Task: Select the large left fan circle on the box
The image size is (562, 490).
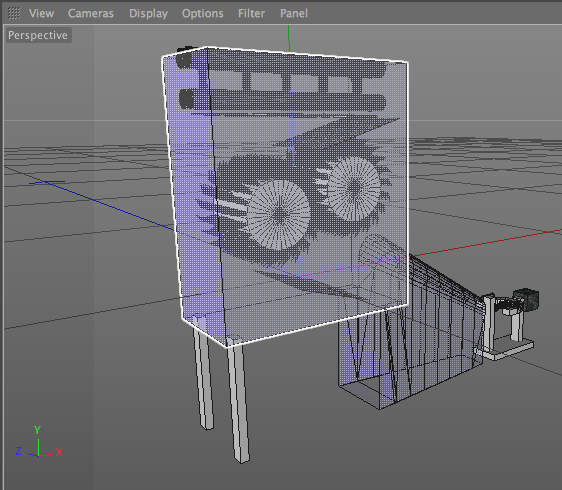Action: coord(277,214)
